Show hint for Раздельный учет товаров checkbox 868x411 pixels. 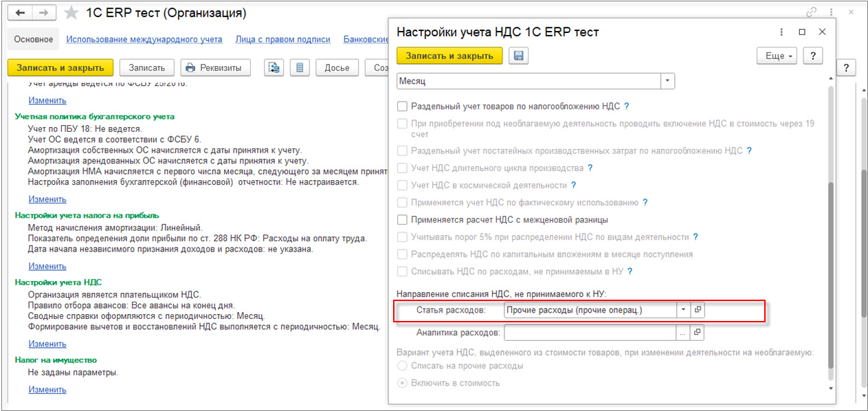tap(626, 107)
